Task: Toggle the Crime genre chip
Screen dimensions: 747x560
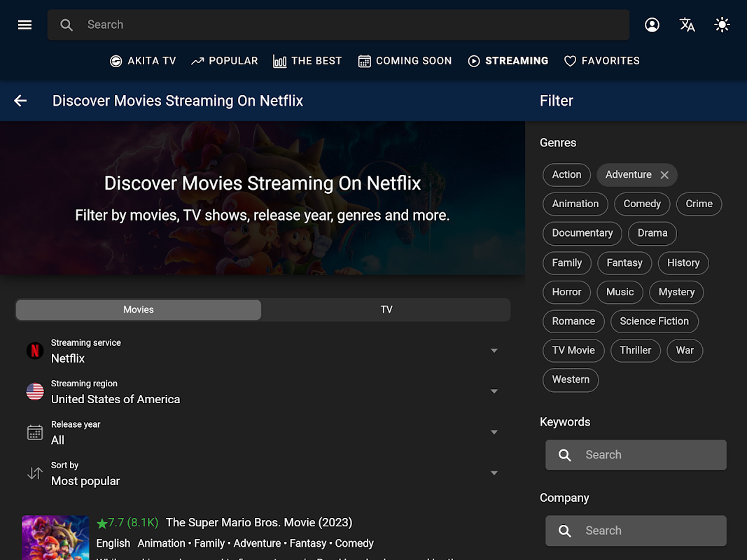Action: (699, 204)
